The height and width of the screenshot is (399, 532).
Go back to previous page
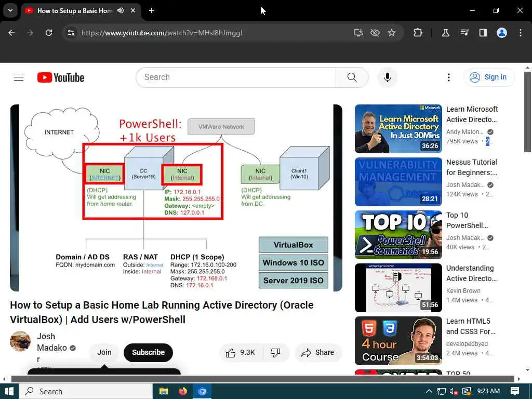coord(11,33)
